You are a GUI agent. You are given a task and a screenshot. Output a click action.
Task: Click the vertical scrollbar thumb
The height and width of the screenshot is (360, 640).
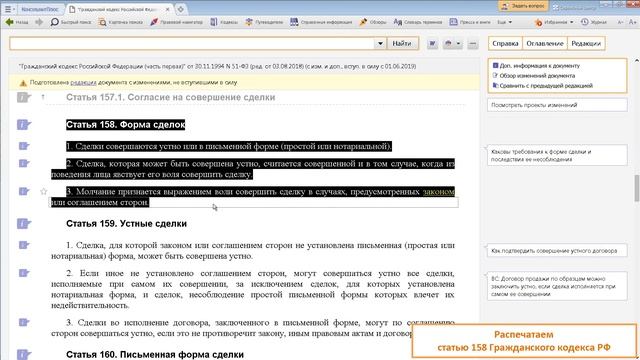point(636,188)
